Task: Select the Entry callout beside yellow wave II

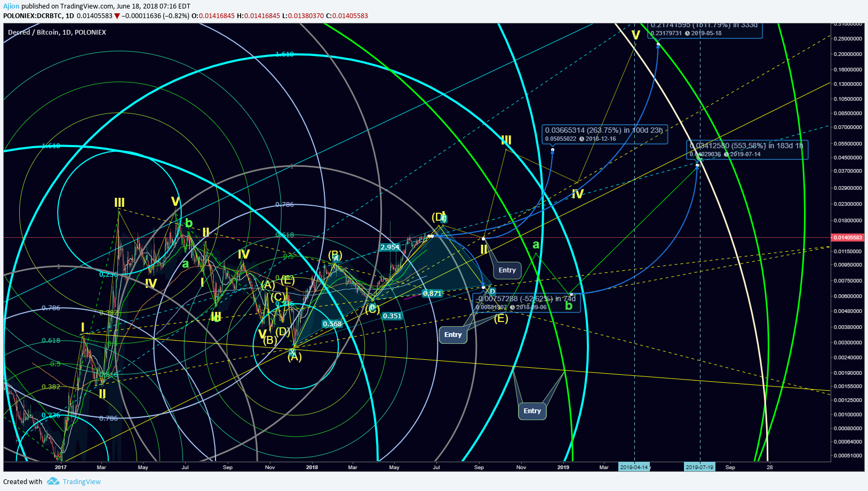Action: click(507, 270)
